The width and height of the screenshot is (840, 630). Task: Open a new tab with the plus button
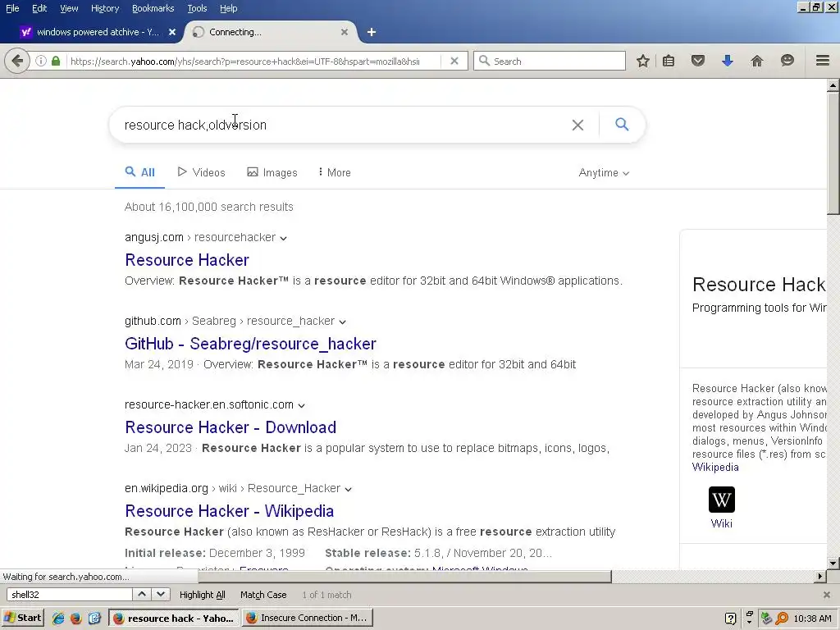tap(372, 32)
